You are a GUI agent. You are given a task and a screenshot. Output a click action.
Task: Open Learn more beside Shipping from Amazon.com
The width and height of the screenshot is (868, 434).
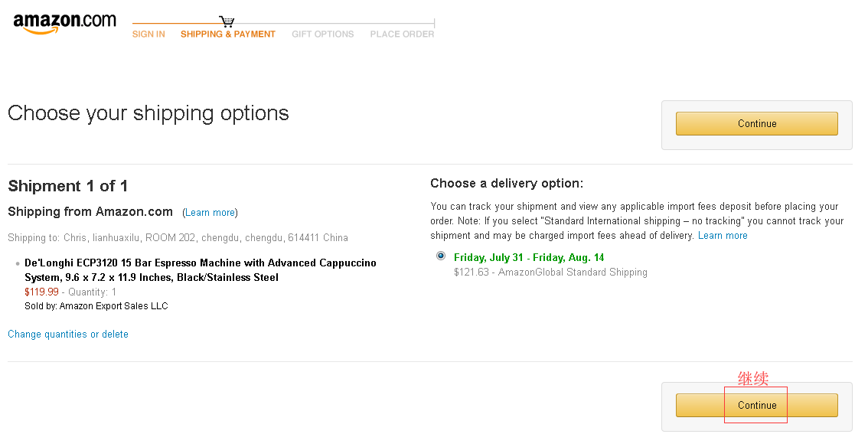[x=210, y=213]
